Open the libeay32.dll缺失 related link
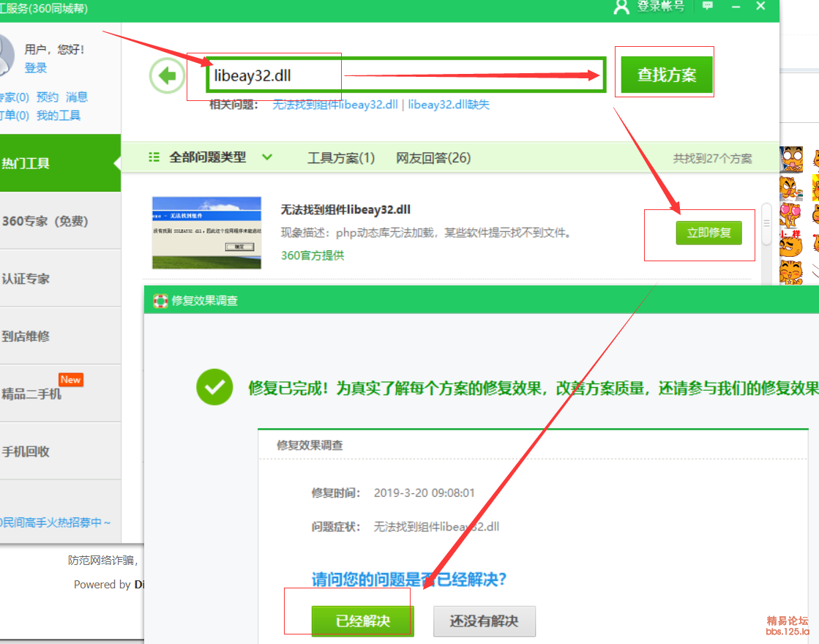819x644 pixels. pos(449,105)
